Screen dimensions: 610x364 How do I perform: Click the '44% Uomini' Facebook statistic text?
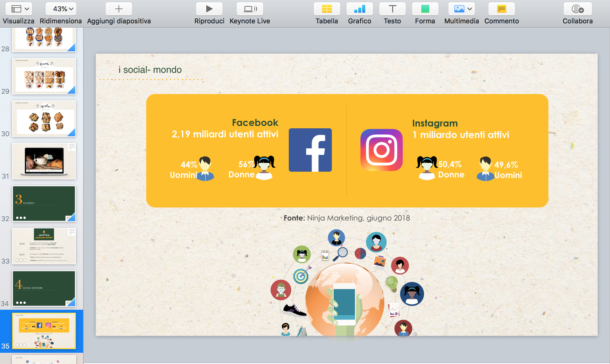184,170
